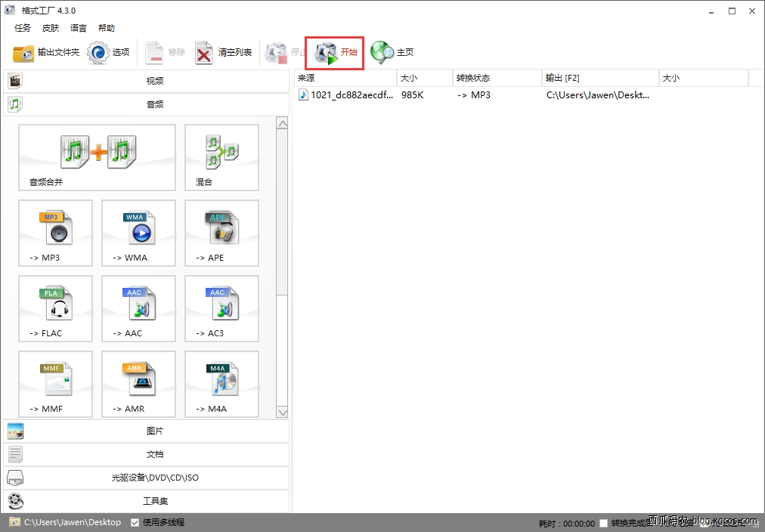
Task: Click the 985K size cell
Action: 413,95
